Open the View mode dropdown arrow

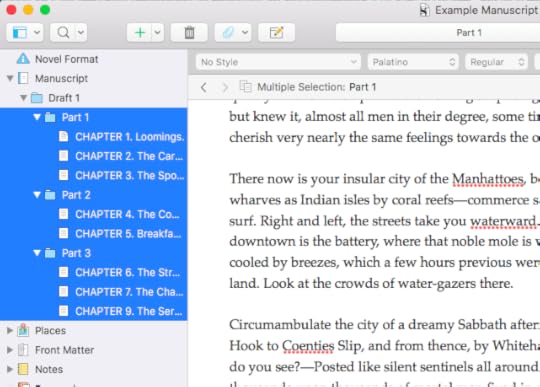tap(37, 33)
